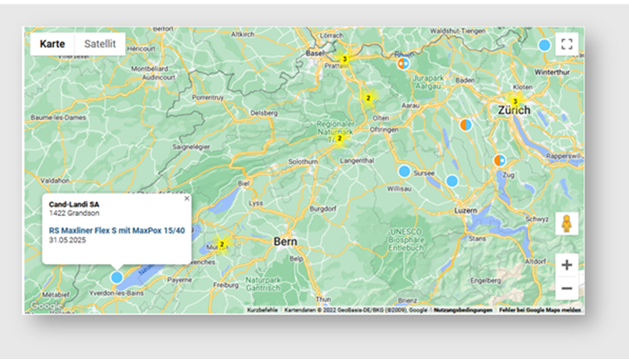
Task: Toggle fullscreen map view
Action: (x=566, y=45)
